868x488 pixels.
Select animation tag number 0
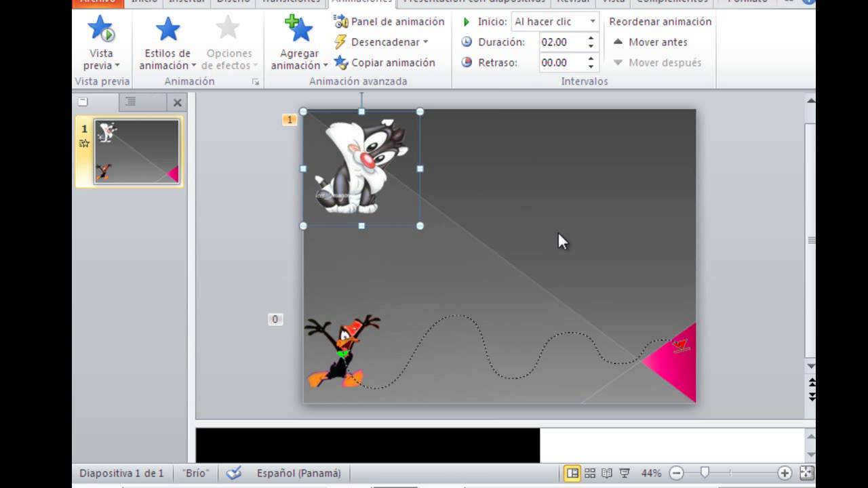275,319
